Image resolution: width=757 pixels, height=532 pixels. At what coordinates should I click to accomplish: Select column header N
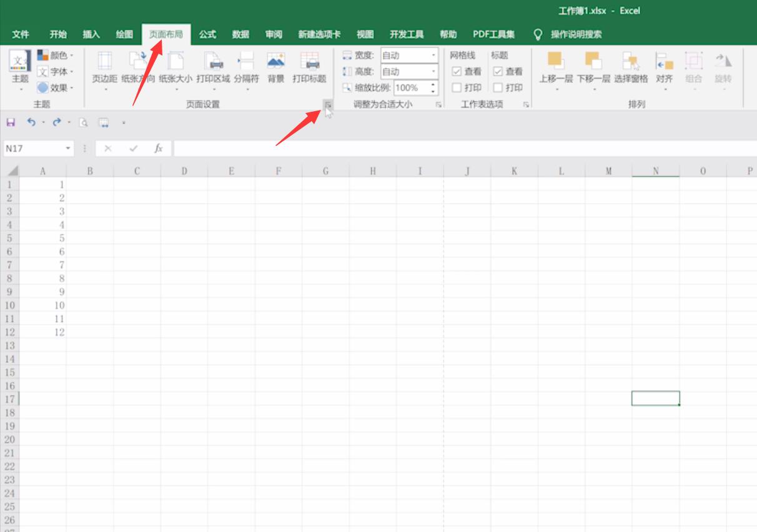(656, 170)
